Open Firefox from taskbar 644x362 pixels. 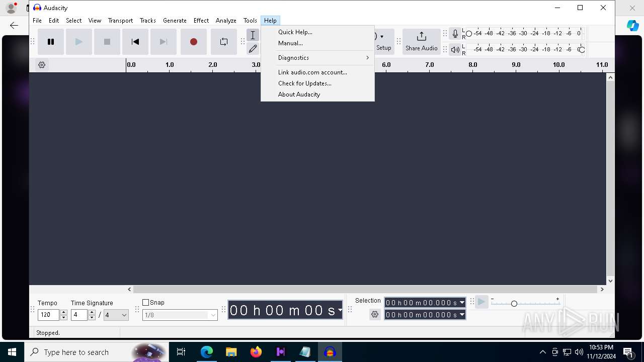(256, 352)
